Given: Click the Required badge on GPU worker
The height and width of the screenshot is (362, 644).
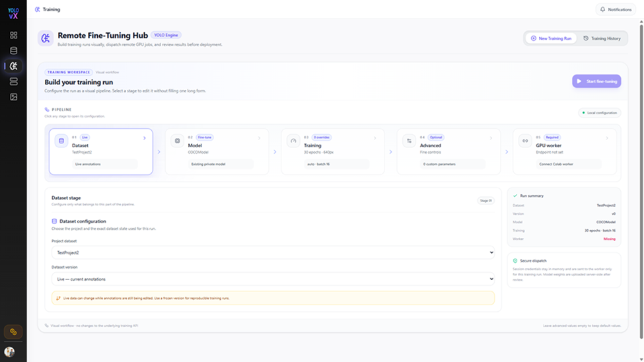Looking at the screenshot, I should pos(552,137).
